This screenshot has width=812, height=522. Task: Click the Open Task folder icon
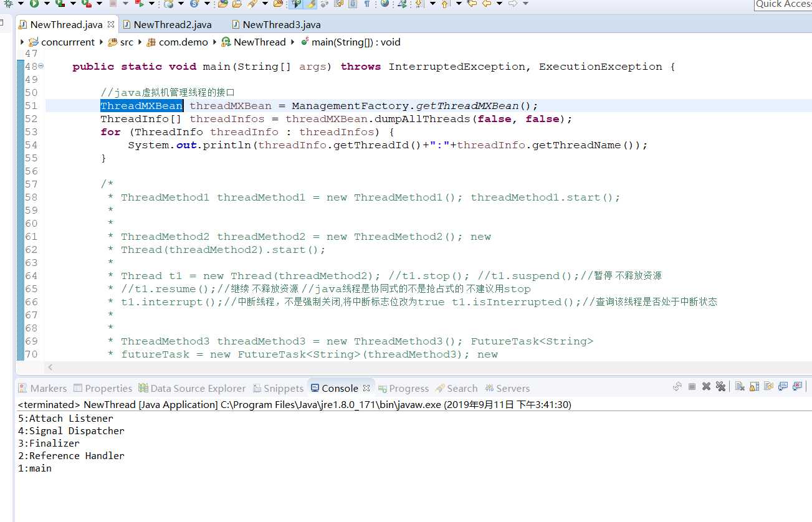coord(237,4)
